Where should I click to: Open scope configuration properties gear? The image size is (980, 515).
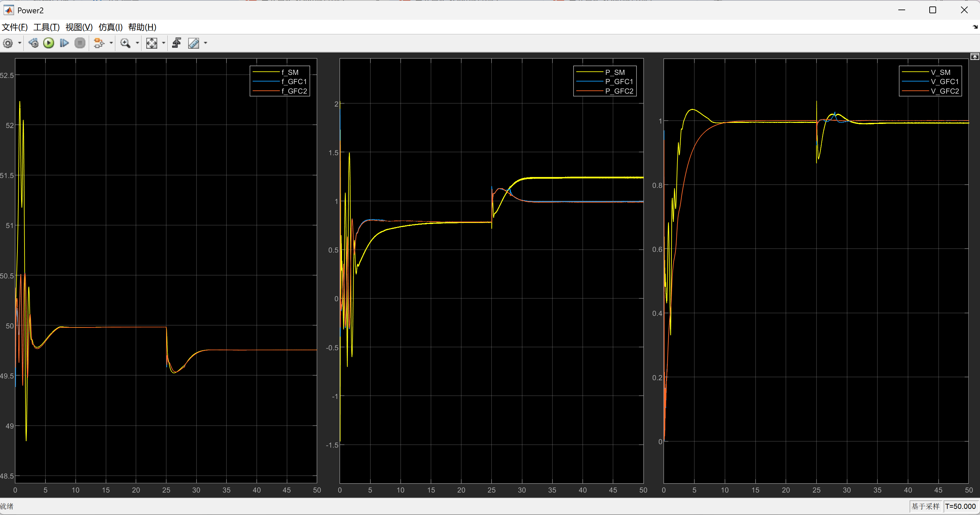[x=8, y=43]
